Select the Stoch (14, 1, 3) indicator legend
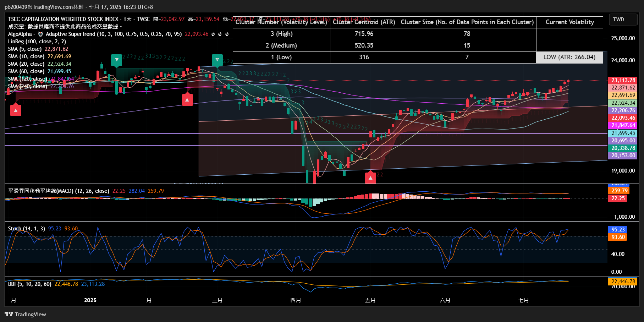 point(27,229)
